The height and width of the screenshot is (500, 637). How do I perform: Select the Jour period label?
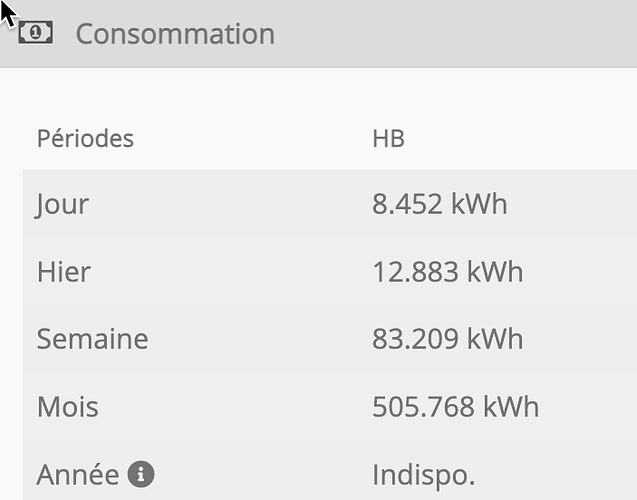pyautogui.click(x=62, y=205)
